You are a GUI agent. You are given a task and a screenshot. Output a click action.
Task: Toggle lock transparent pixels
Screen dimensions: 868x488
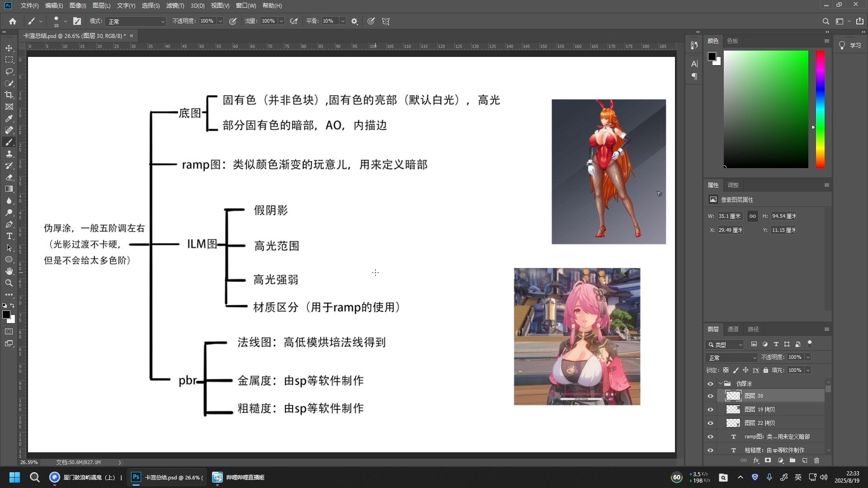coord(726,370)
